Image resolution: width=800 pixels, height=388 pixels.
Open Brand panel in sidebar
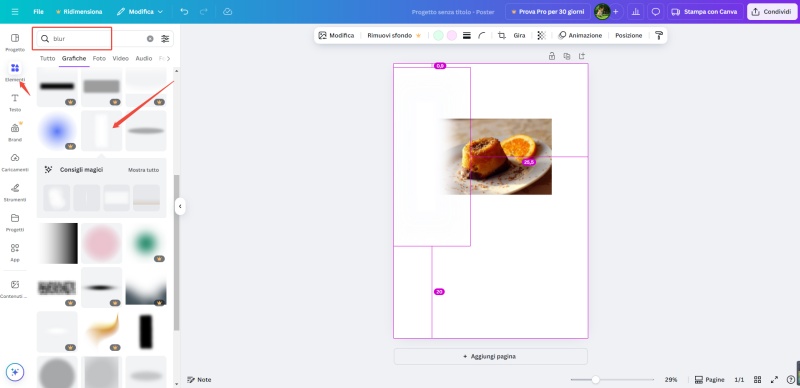[15, 132]
